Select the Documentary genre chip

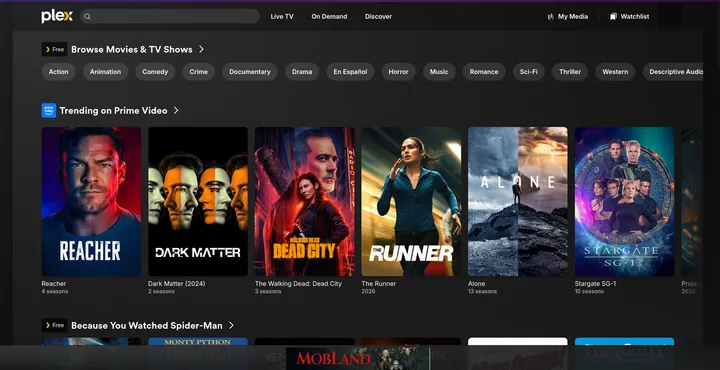pos(249,72)
